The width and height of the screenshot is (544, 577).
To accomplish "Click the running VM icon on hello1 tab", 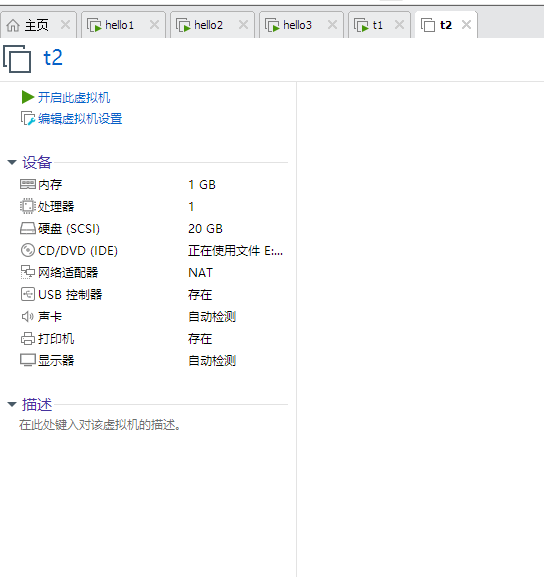I will click(x=94, y=25).
